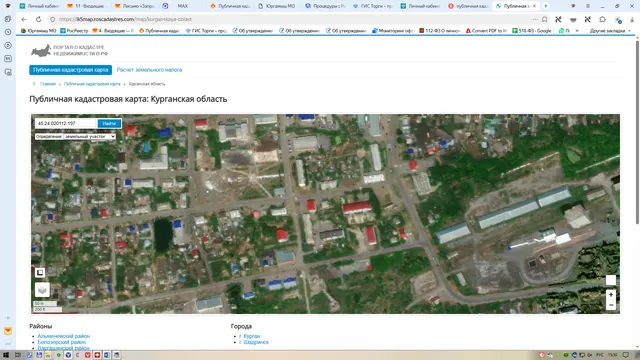Open the Windows Start button
The width and height of the screenshot is (640, 360).
coord(6,355)
